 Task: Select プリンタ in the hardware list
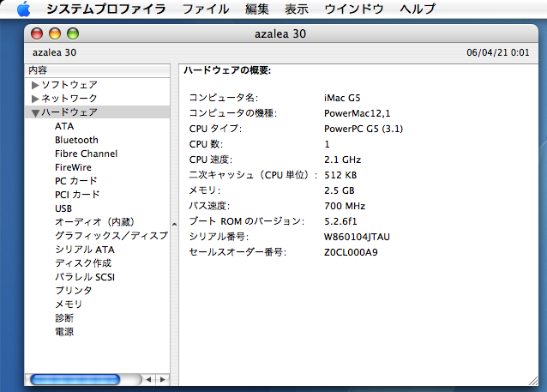pyautogui.click(x=73, y=291)
